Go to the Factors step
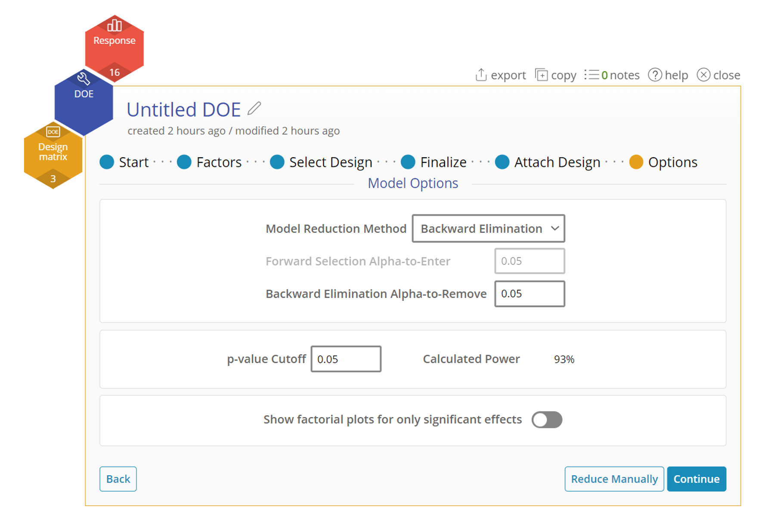The image size is (771, 532). 210,162
